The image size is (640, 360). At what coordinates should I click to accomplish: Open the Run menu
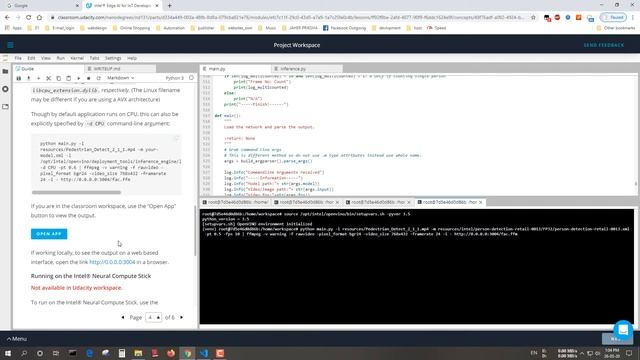coord(60,58)
